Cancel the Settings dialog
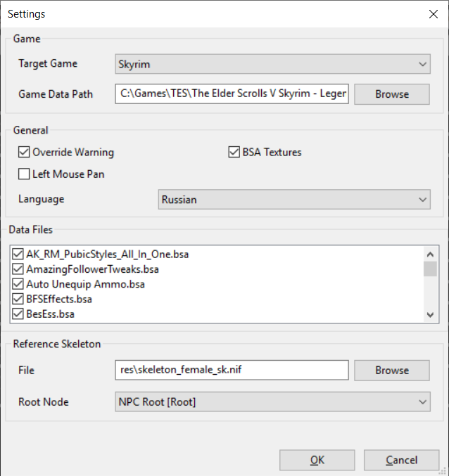The height and width of the screenshot is (476, 449). point(401,461)
